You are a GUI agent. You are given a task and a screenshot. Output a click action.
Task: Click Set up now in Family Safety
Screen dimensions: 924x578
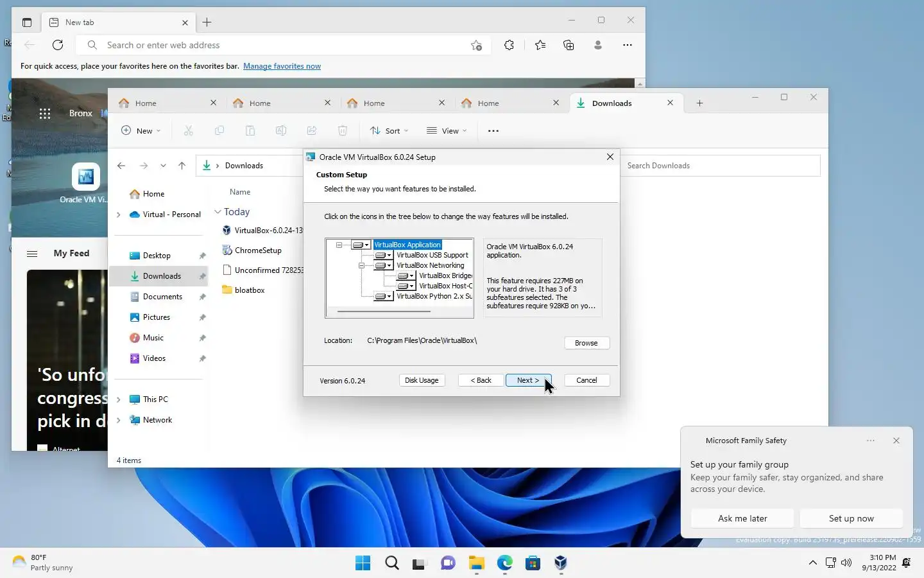coord(851,518)
